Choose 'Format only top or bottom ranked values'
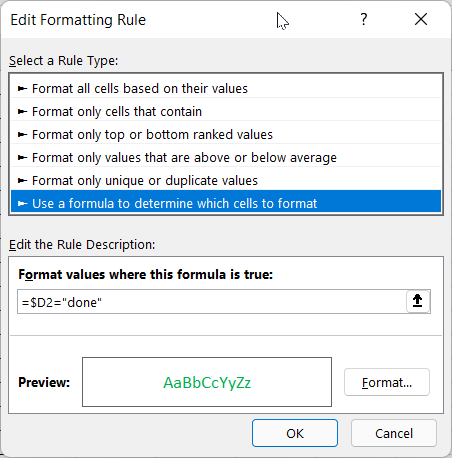 [x=226, y=135]
